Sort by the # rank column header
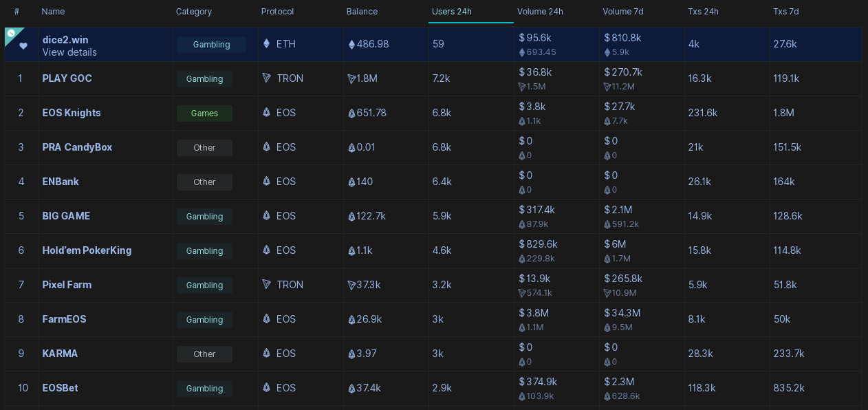868x410 pixels. pos(17,12)
